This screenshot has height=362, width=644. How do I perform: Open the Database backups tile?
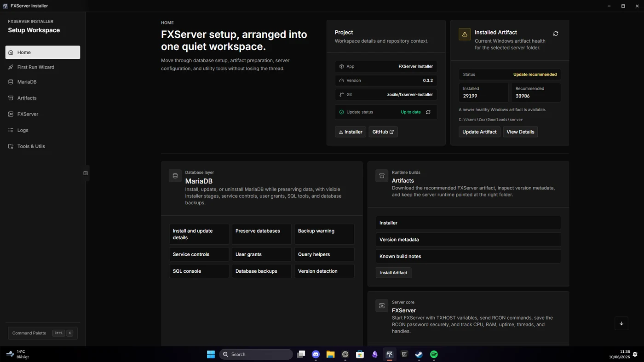(x=262, y=271)
